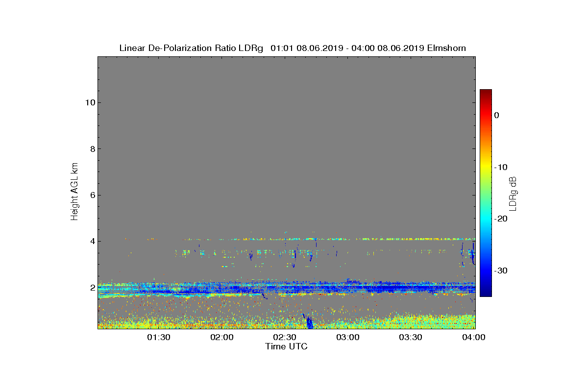
Task: Click the '04:00' time tick label
Action: click(x=474, y=337)
